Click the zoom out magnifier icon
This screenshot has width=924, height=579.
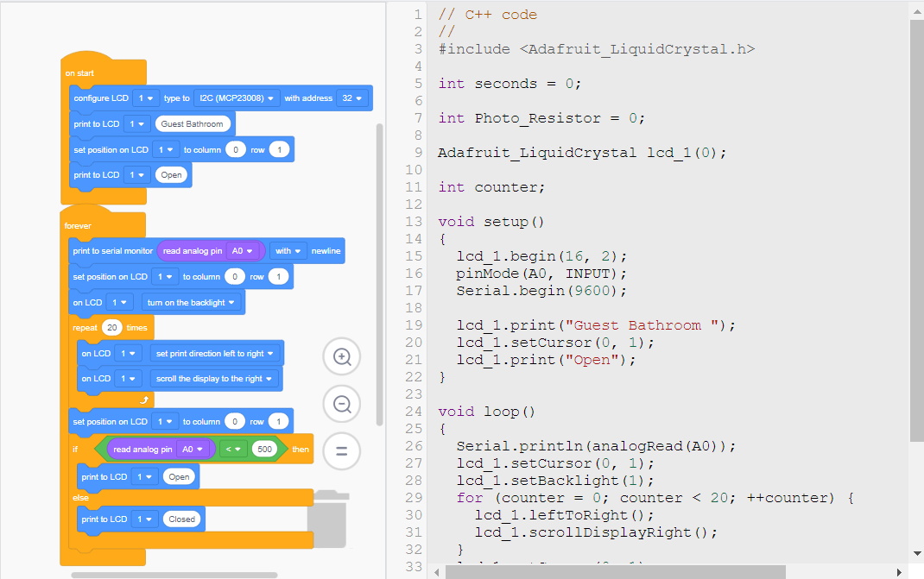click(x=342, y=404)
